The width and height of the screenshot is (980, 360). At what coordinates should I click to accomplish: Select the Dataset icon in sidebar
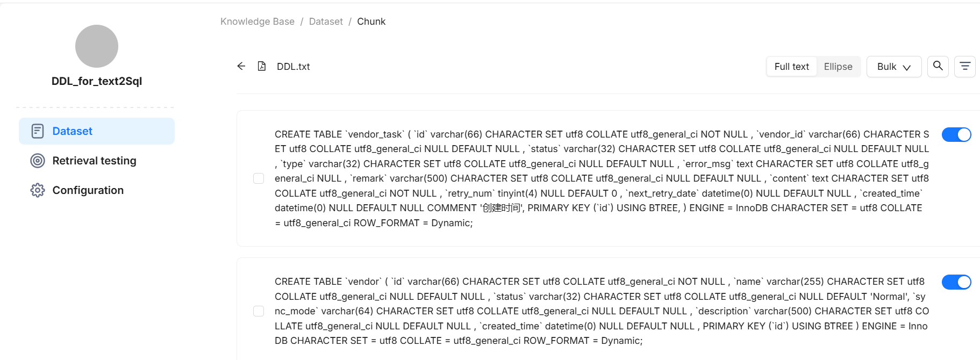pos(37,131)
